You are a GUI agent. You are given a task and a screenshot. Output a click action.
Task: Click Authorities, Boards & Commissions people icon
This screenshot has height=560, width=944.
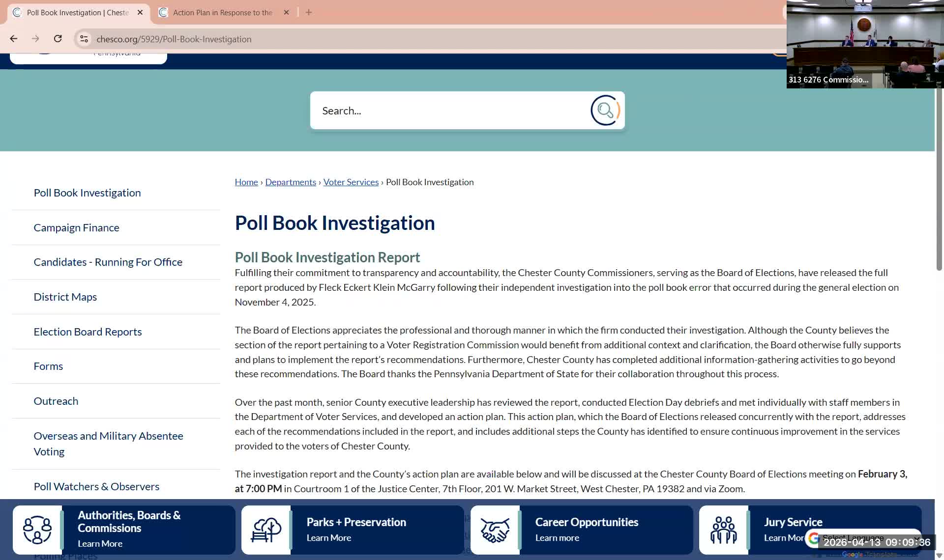tap(37, 530)
